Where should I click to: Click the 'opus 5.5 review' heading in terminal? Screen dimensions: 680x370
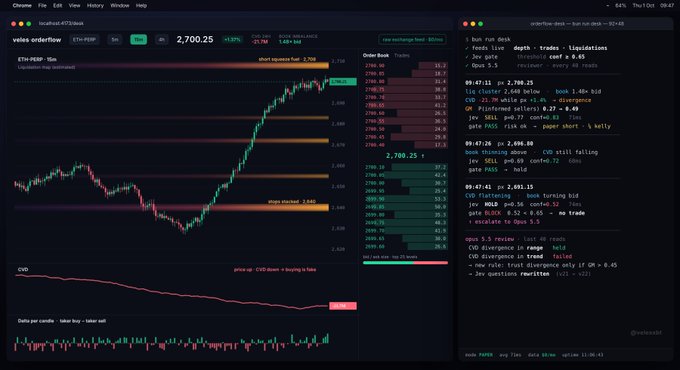[x=490, y=239]
